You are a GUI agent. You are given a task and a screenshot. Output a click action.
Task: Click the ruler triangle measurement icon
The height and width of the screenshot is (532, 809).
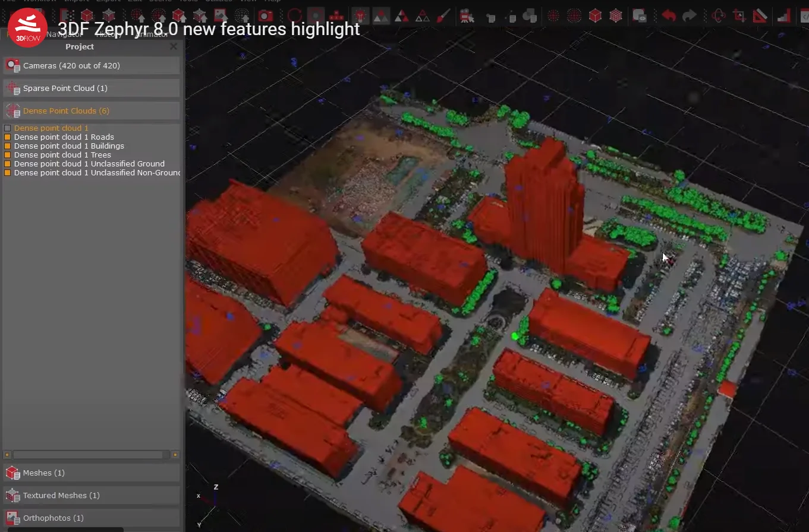tap(760, 16)
